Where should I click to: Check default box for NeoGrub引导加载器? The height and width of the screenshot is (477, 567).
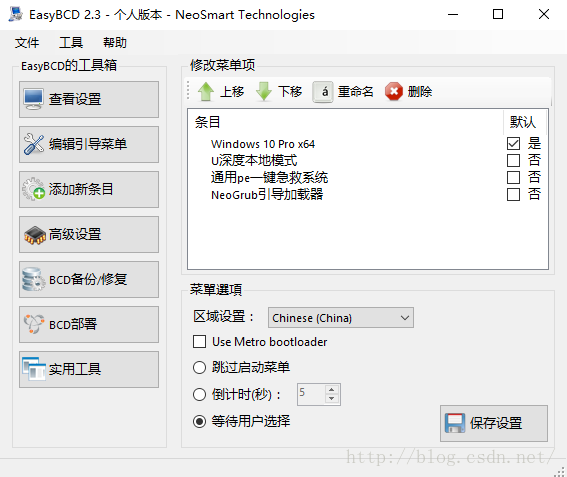point(513,194)
